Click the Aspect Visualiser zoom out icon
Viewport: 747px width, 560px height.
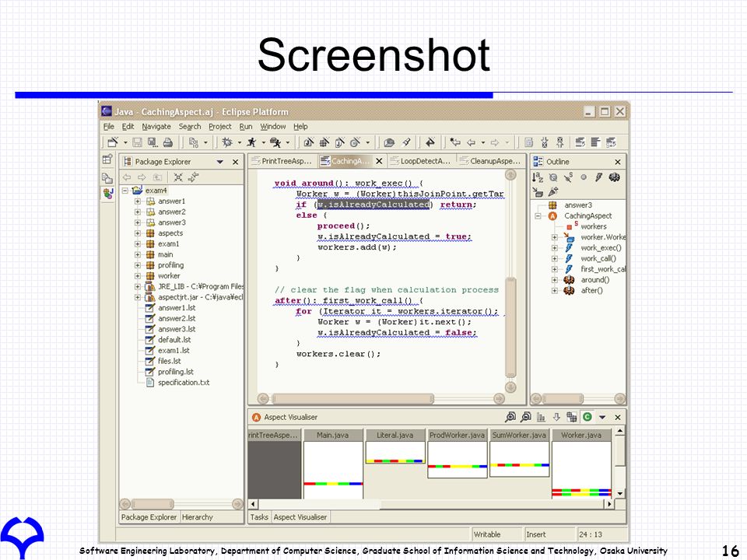click(525, 417)
